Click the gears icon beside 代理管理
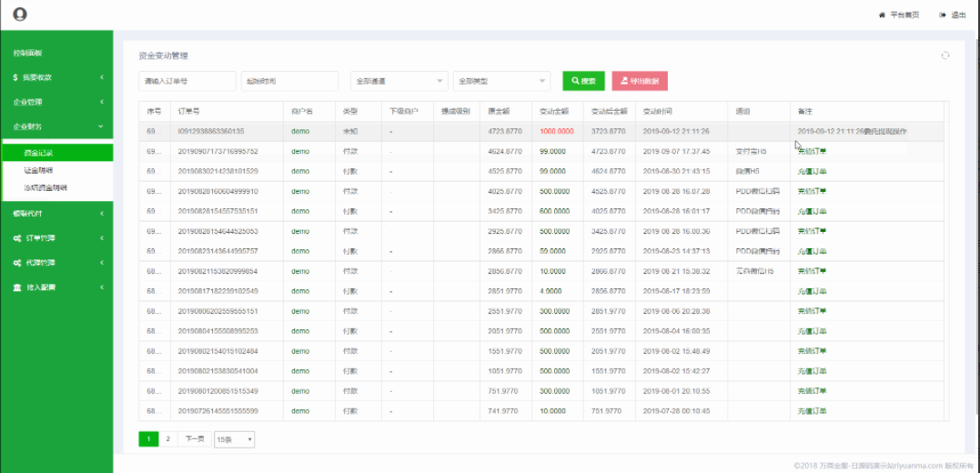Viewport: 980px width, 473px height. 17,263
